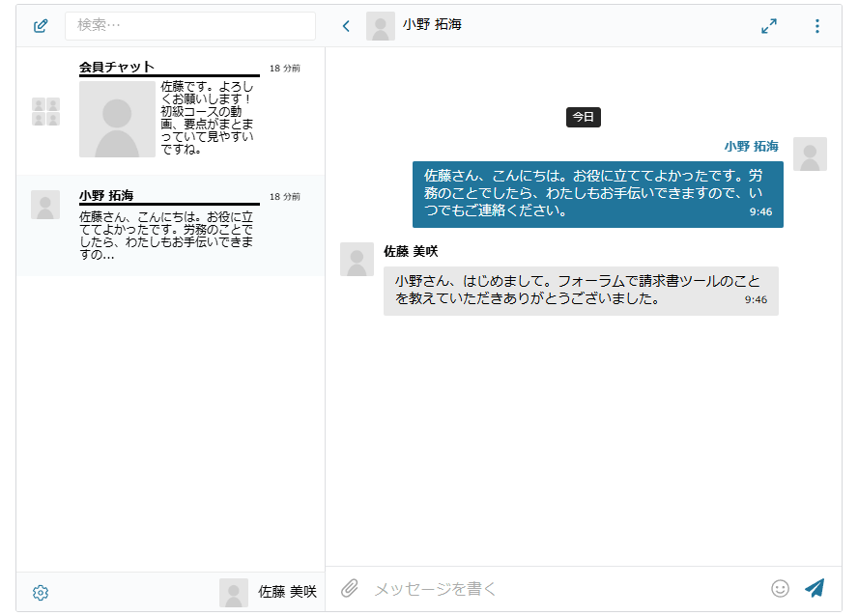Click 小野 拓海 avatar beside the blue message

coord(810,154)
